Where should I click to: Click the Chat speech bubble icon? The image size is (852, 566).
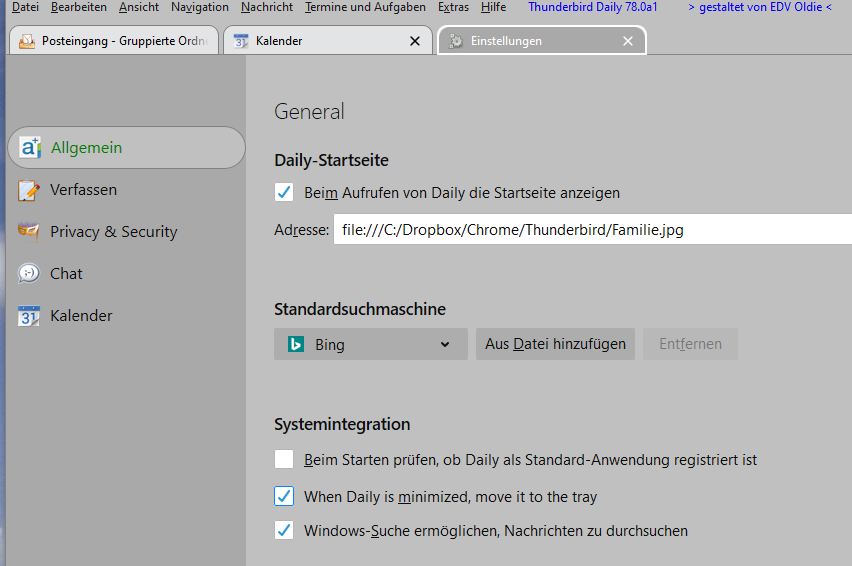[x=29, y=274]
